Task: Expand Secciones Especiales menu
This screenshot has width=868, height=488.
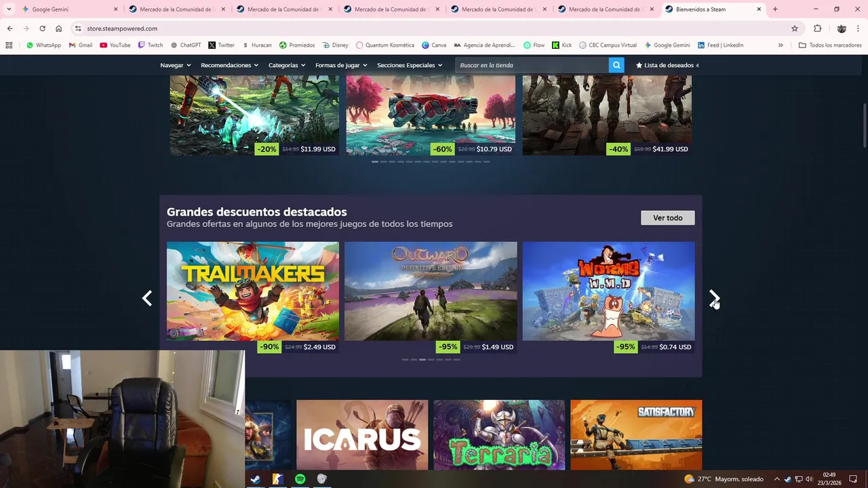Action: (x=410, y=65)
